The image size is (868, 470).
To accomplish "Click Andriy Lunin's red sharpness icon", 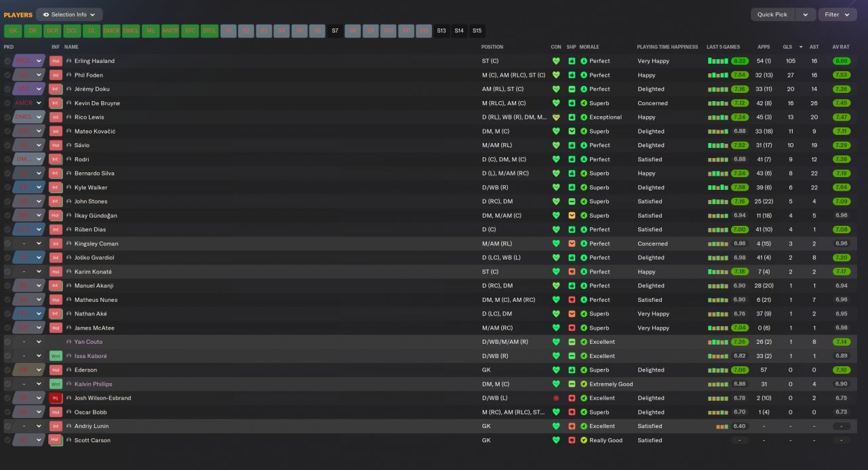I will click(x=572, y=426).
